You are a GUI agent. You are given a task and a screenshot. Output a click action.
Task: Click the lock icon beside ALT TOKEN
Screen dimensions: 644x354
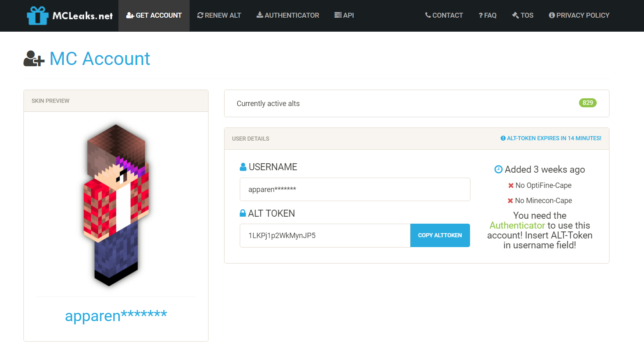click(243, 213)
